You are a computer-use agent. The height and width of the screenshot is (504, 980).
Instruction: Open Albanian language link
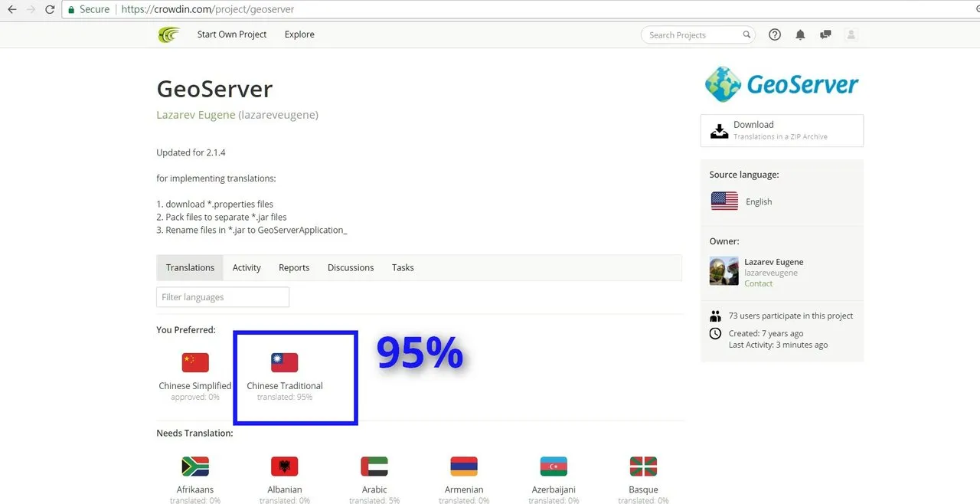pyautogui.click(x=285, y=489)
